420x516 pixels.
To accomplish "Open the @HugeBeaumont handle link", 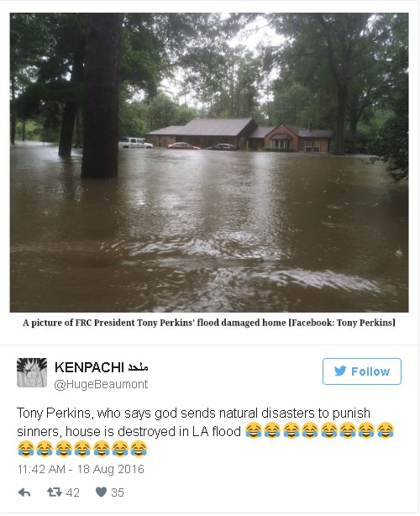I will tap(101, 385).
